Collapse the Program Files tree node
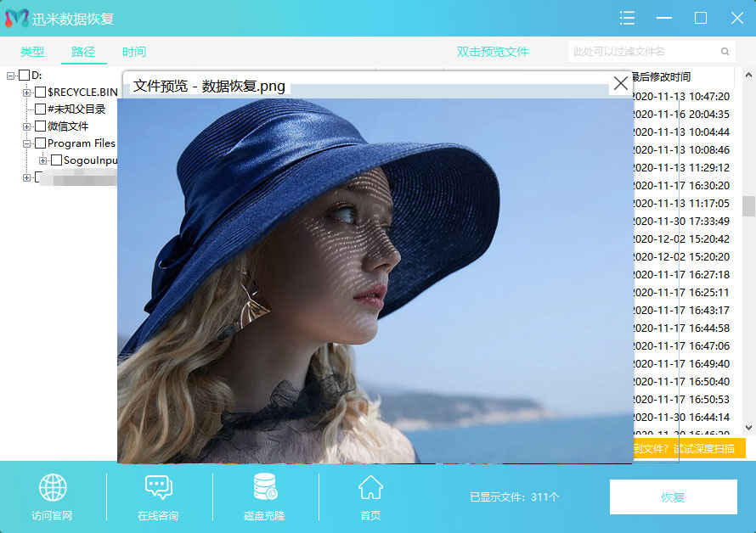This screenshot has height=533, width=756. coord(27,143)
